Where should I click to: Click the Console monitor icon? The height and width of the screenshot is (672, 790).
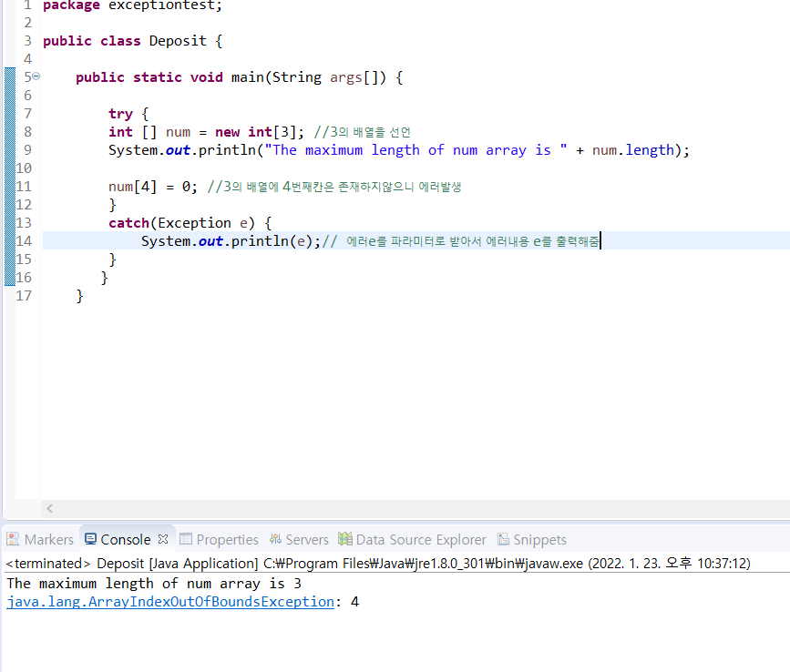pos(90,539)
